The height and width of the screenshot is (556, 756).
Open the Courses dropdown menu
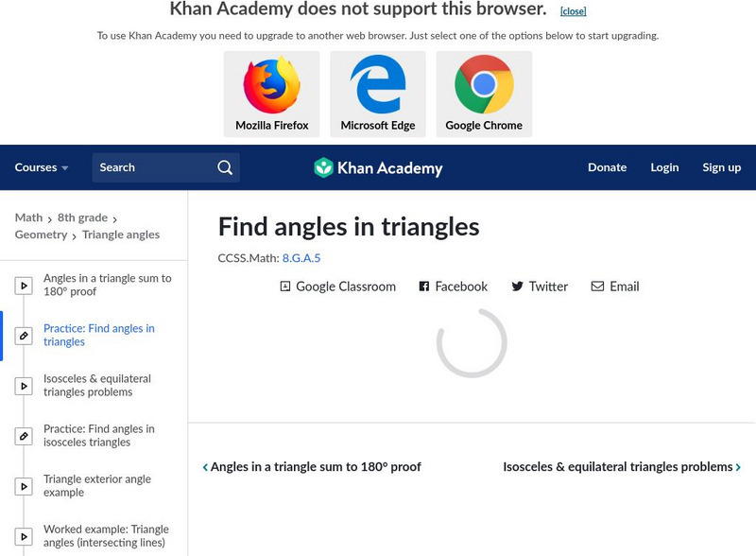42,167
